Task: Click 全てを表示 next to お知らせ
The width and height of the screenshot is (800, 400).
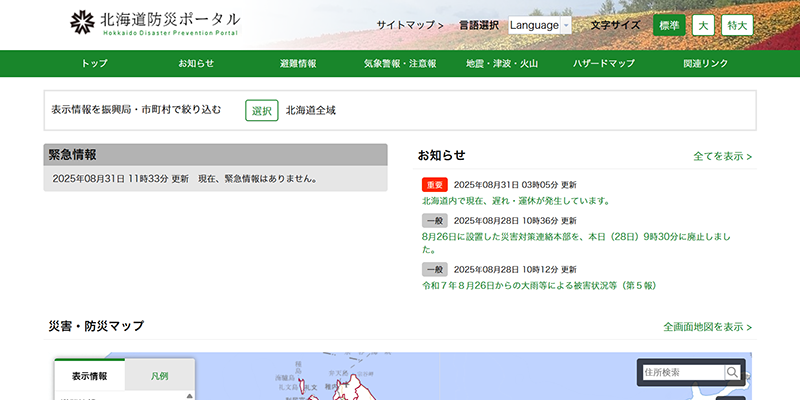Action: click(722, 156)
